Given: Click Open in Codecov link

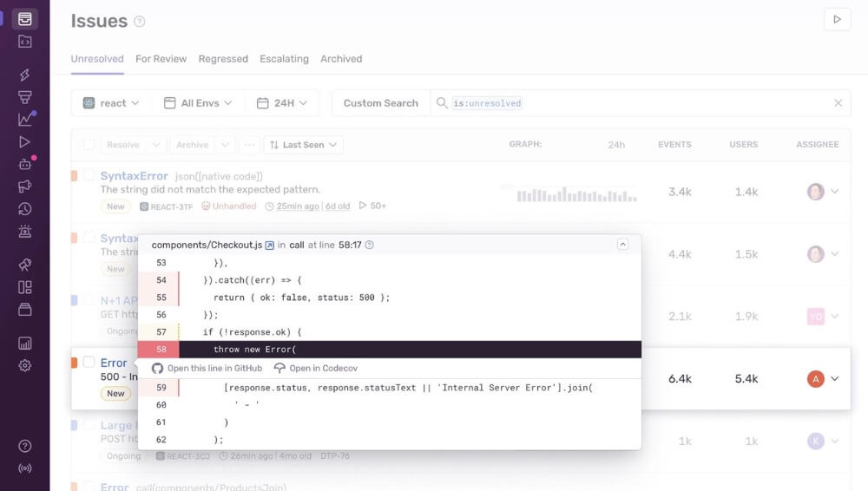Looking at the screenshot, I should coord(316,368).
